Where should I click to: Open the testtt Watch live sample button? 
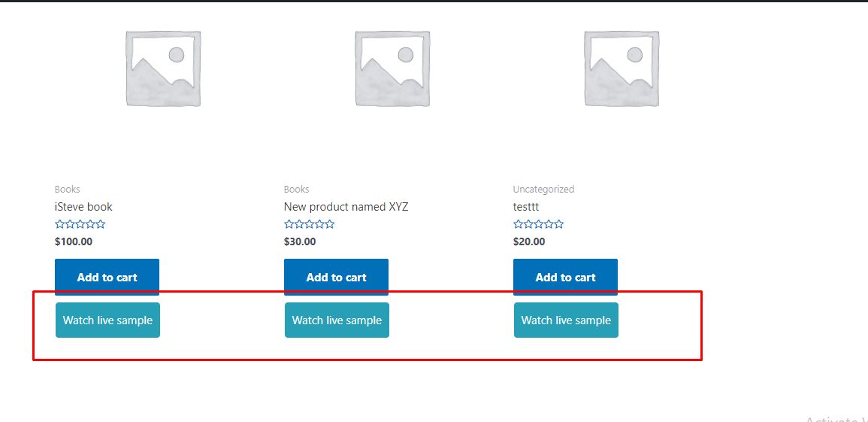point(566,320)
